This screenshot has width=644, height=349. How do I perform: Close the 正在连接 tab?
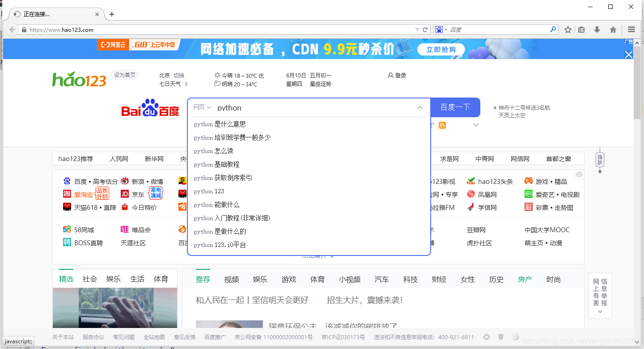click(x=97, y=14)
